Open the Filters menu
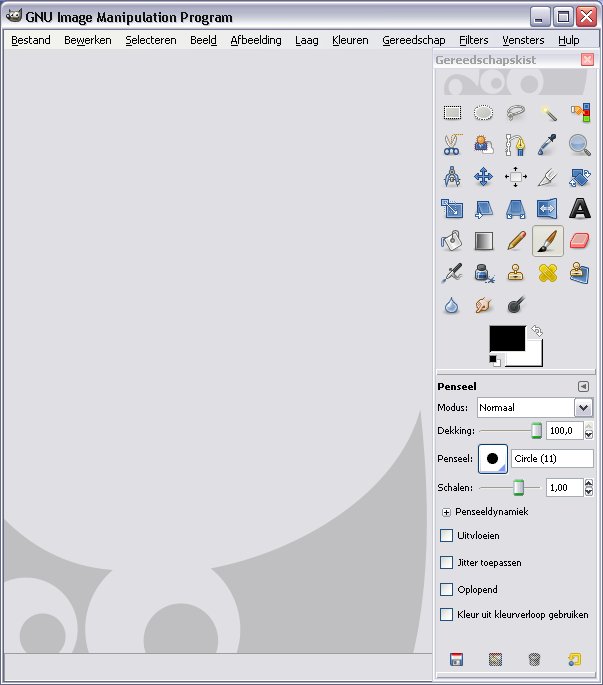This screenshot has width=603, height=685. coord(474,40)
